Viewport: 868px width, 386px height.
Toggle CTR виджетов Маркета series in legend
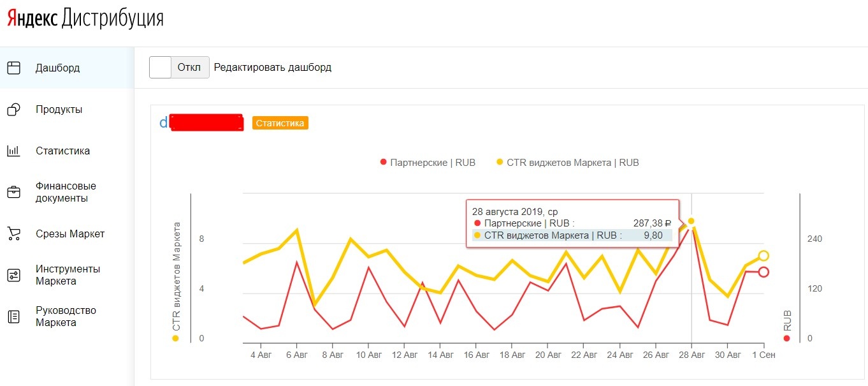(x=572, y=163)
